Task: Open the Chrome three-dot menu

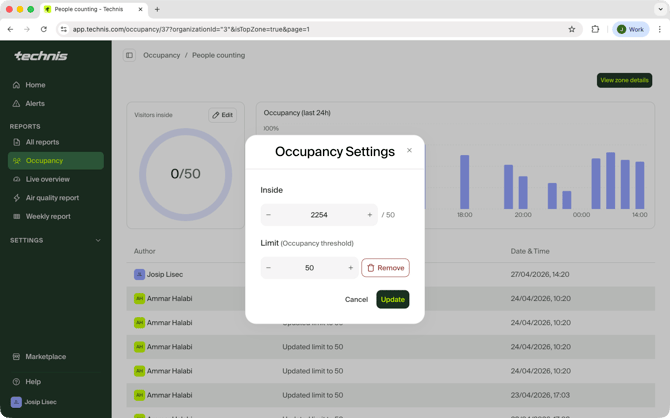Action: (660, 29)
